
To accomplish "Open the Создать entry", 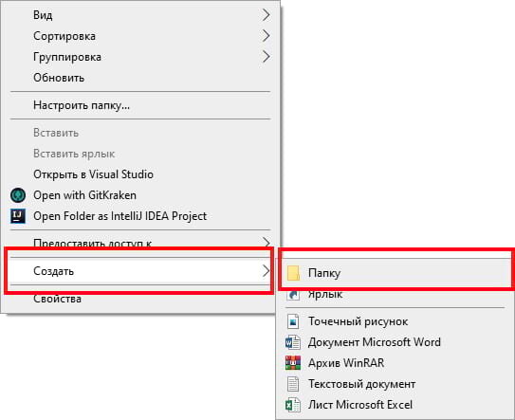I will (x=140, y=271).
